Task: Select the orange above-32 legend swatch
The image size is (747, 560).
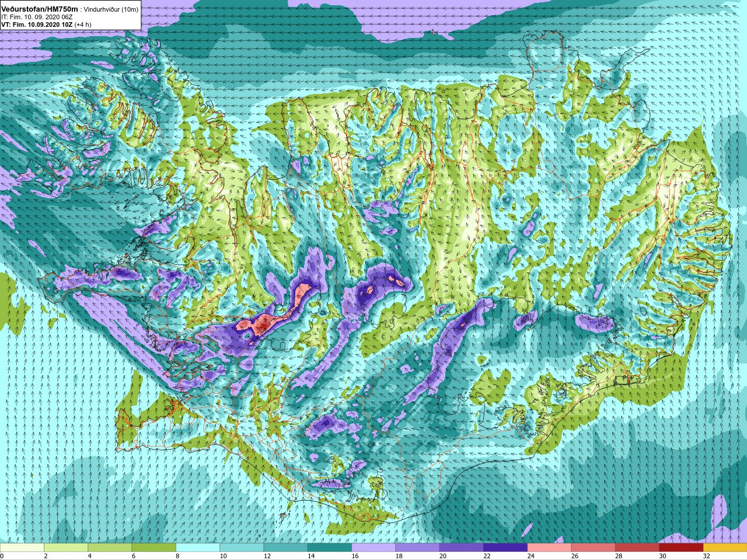Action: tap(725, 548)
